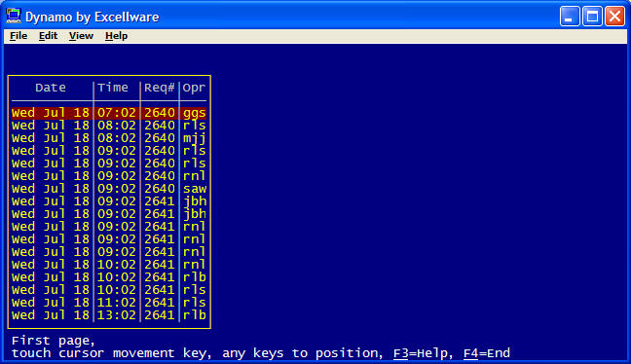The width and height of the screenshot is (631, 364).
Task: Click the Time column header
Action: coord(113,88)
